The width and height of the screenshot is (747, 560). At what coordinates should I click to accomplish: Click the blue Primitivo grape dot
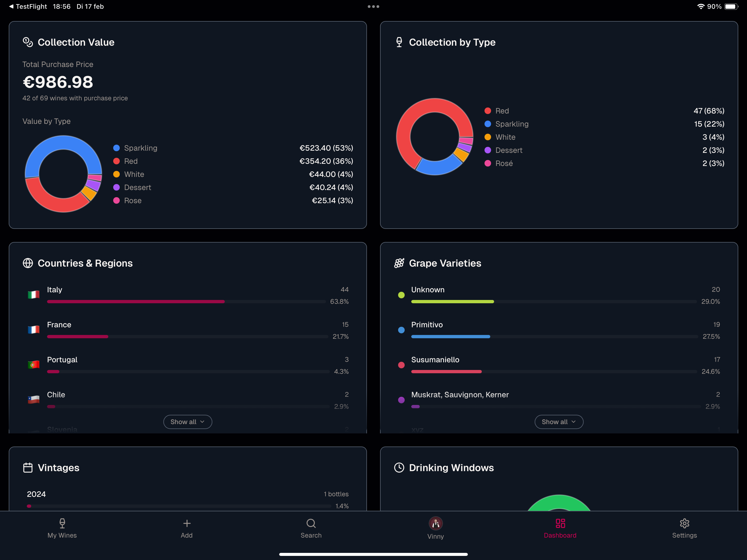click(401, 330)
